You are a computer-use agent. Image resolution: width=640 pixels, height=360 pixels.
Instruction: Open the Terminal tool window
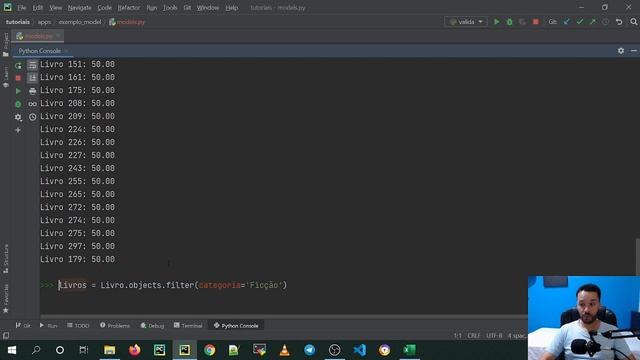188,325
